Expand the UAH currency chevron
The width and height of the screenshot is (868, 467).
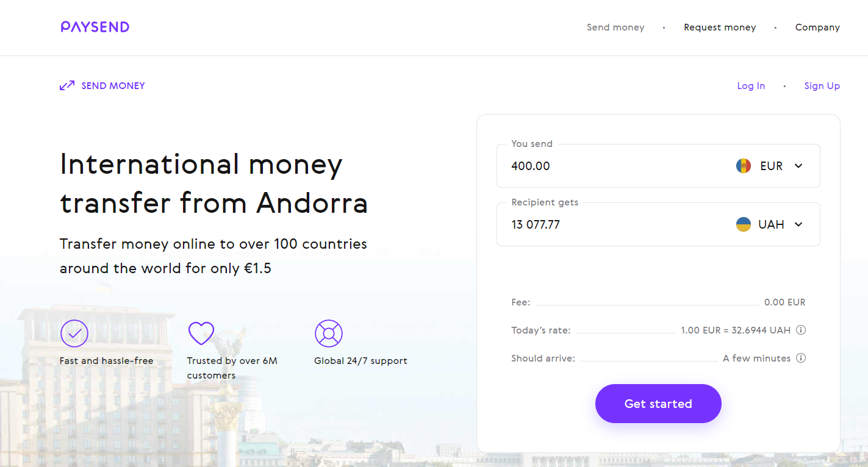(798, 224)
